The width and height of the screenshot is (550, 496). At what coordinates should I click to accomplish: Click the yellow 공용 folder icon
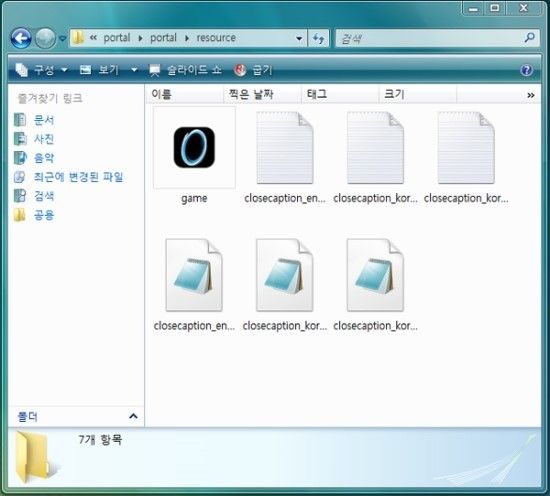point(20,215)
